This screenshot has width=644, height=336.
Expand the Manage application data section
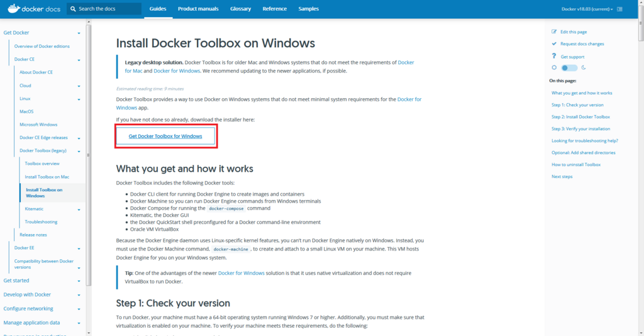pyautogui.click(x=79, y=323)
